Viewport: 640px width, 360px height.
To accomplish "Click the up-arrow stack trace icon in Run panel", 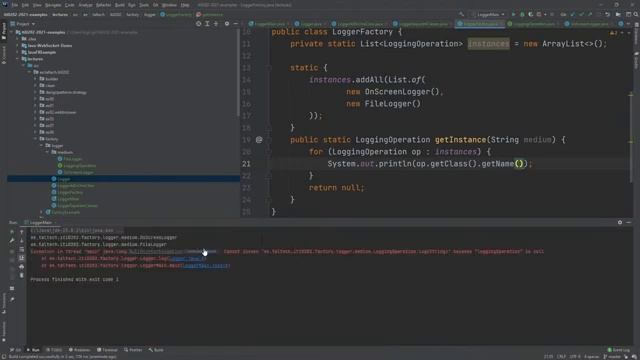I will pos(22,232).
